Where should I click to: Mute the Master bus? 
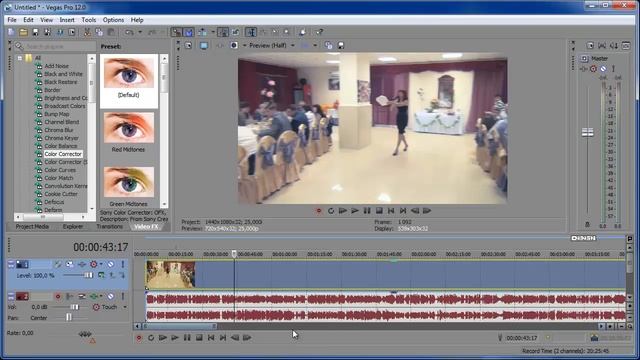(x=603, y=69)
